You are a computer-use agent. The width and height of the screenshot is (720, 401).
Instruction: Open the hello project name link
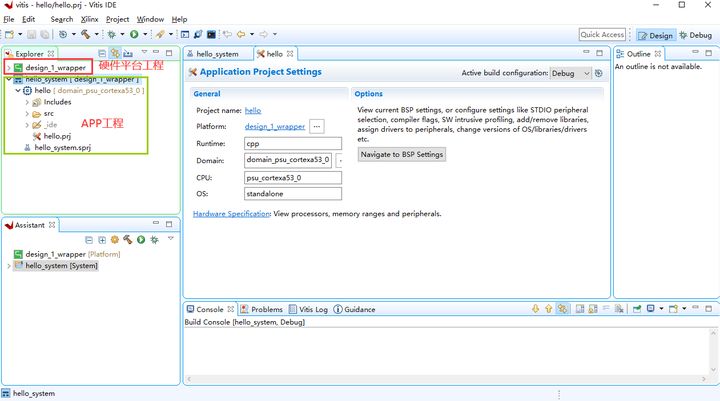click(253, 111)
